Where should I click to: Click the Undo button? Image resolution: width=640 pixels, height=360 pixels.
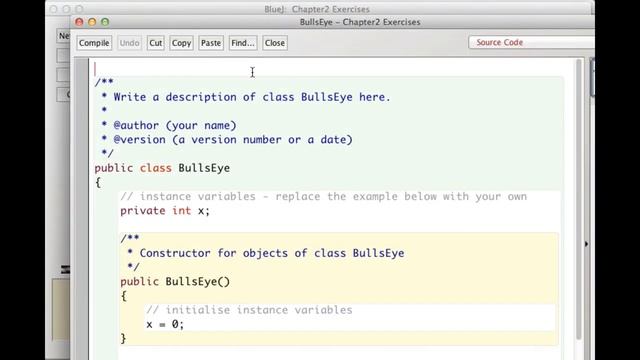[129, 43]
